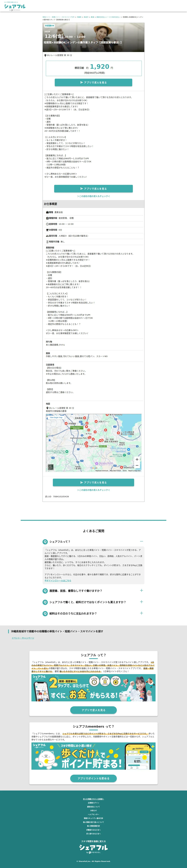This screenshot has width=187, height=868.
Task: Click the clock icon beside 就業時間
Action: 47,224
